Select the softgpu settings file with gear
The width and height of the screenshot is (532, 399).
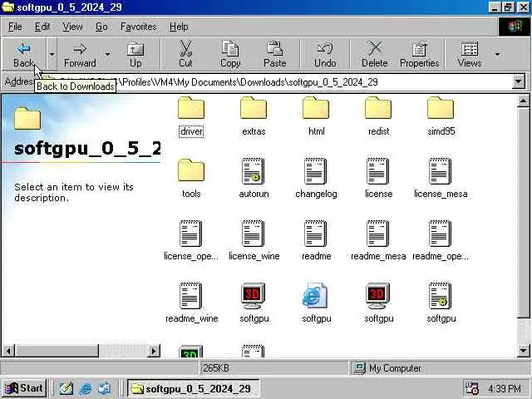point(441,304)
